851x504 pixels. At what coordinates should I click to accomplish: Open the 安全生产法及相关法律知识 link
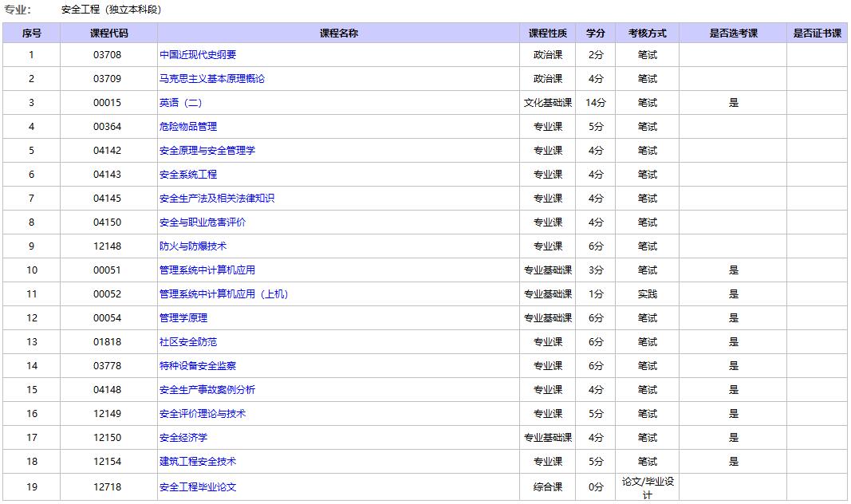pyautogui.click(x=217, y=198)
